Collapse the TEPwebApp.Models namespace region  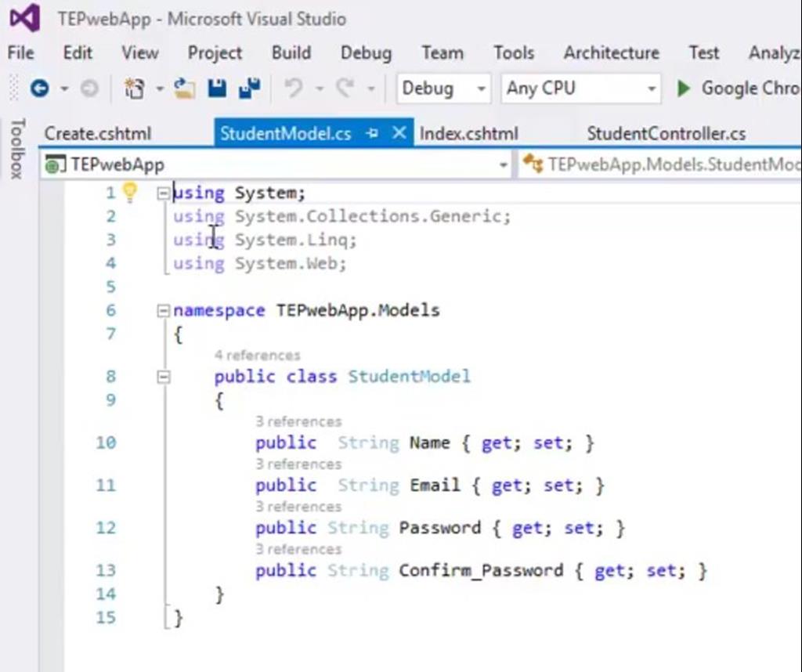163,309
